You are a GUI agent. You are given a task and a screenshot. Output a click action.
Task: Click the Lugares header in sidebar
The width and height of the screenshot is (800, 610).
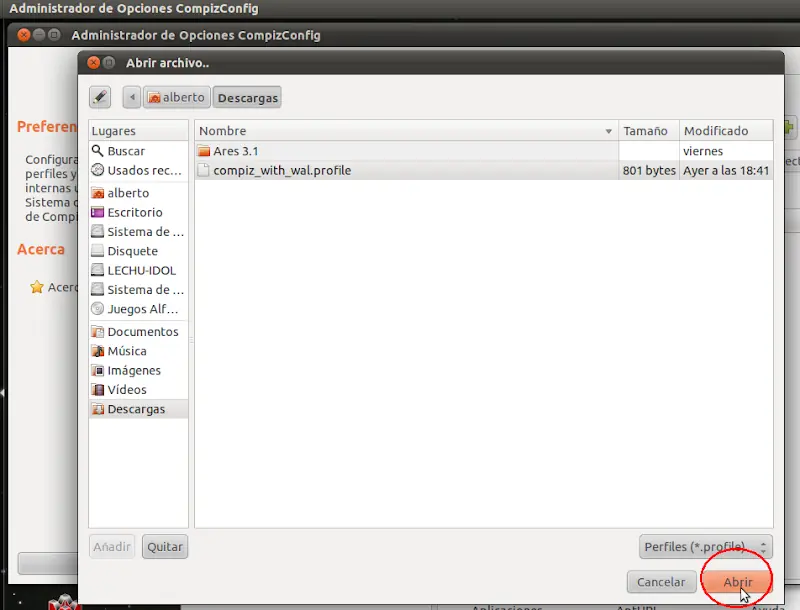(138, 131)
